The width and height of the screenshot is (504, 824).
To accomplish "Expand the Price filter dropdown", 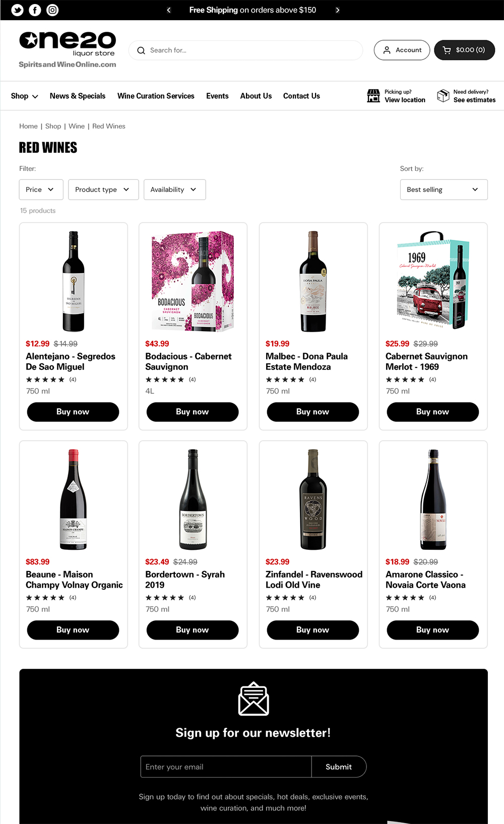I will coord(41,189).
